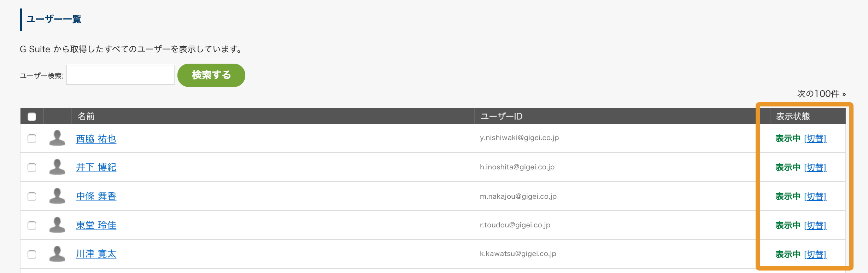Screen dimensions: 868x273
Task: Open user 東堂 玲佳 profile link
Action: pos(96,225)
